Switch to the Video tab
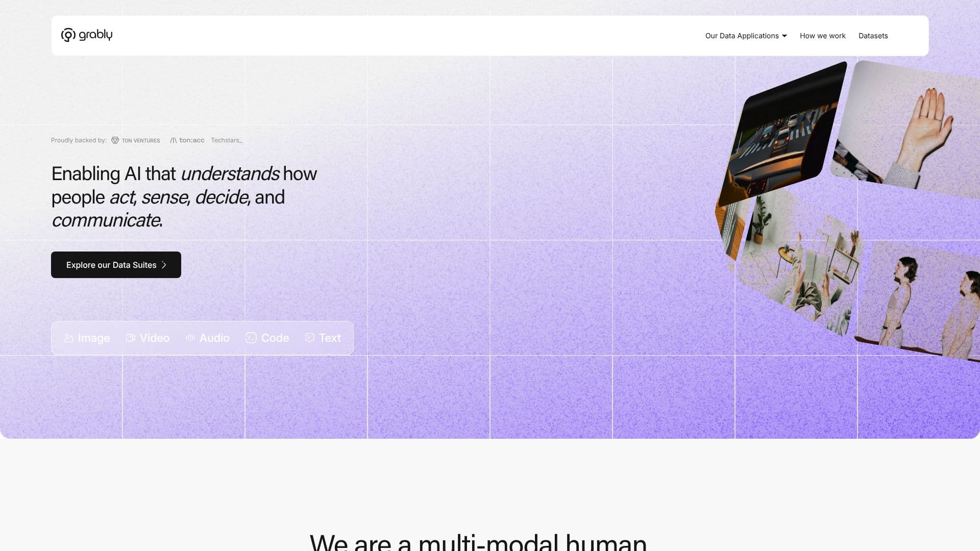 click(x=148, y=338)
